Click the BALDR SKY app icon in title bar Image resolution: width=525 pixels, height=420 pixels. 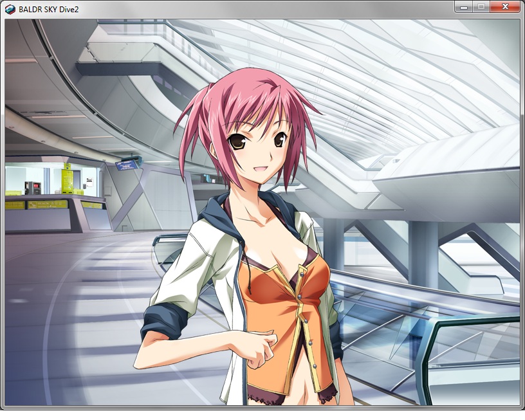point(10,10)
